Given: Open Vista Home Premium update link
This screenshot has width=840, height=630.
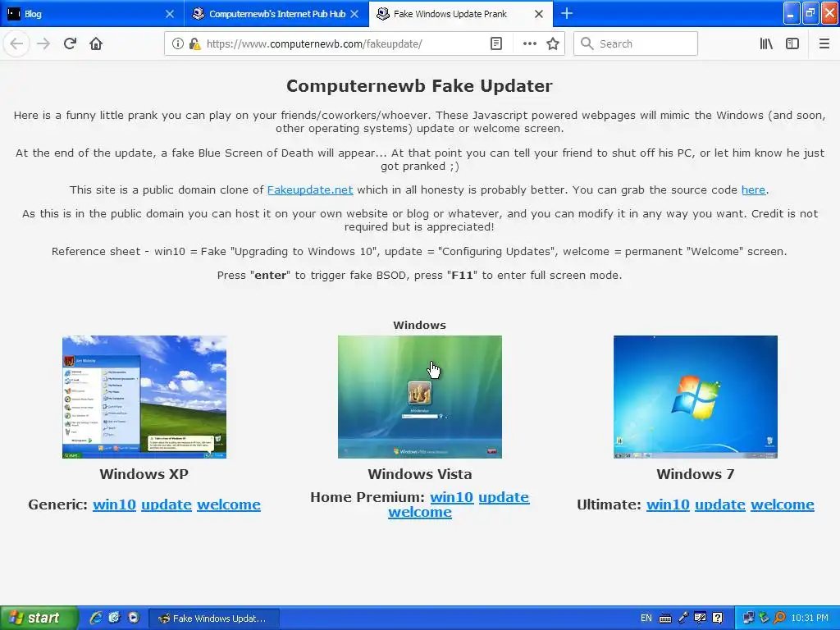Looking at the screenshot, I should pos(504,497).
